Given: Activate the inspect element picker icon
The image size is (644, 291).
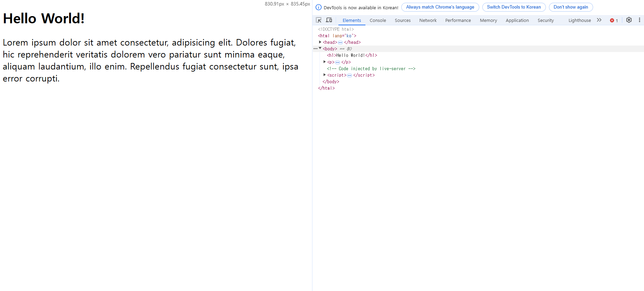Looking at the screenshot, I should pyautogui.click(x=319, y=20).
